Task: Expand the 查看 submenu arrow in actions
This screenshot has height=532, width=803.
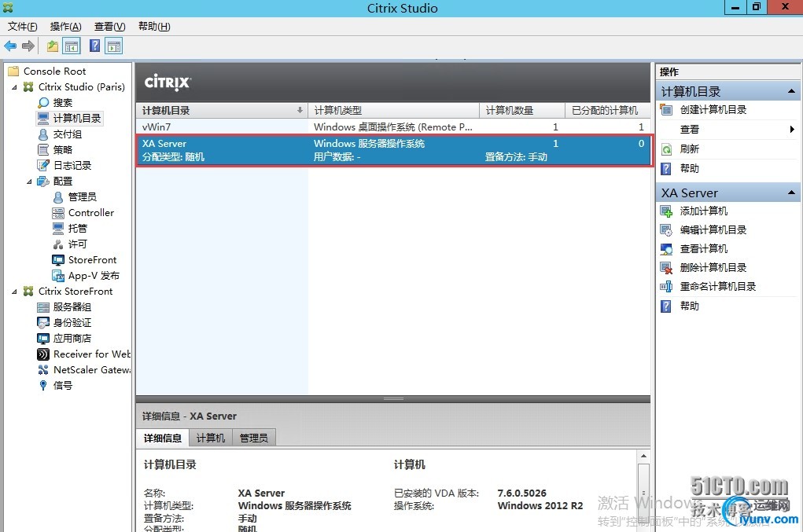Action: (792, 130)
